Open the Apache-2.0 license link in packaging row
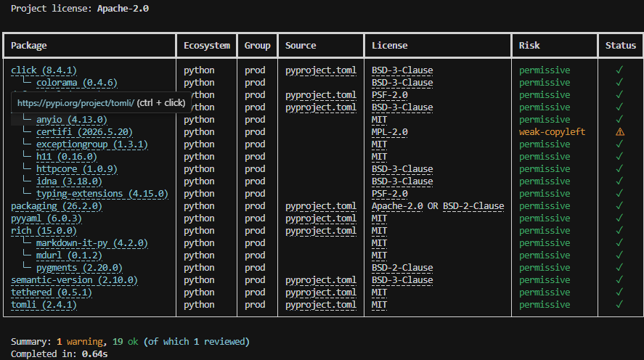Image resolution: width=644 pixels, height=360 pixels. coord(397,205)
